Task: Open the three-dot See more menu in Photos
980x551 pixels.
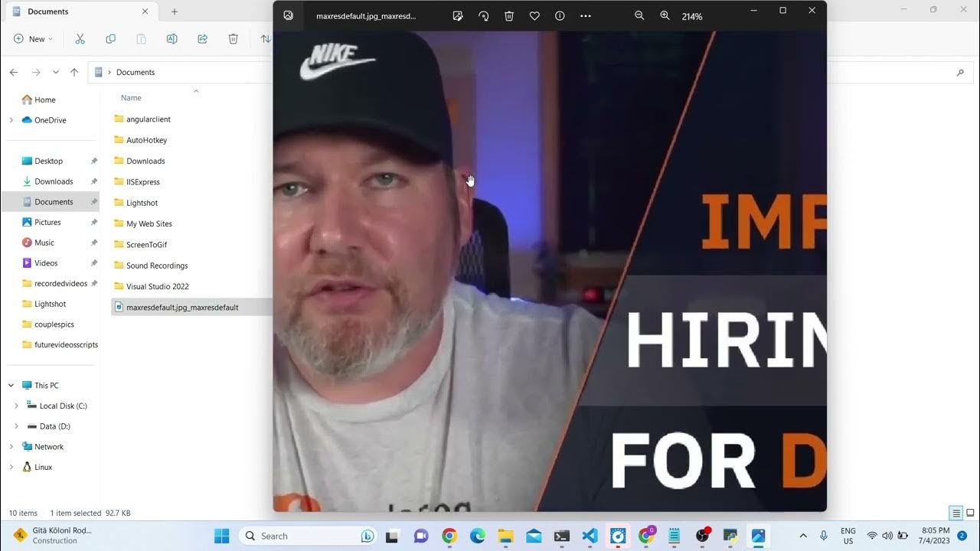Action: click(586, 16)
